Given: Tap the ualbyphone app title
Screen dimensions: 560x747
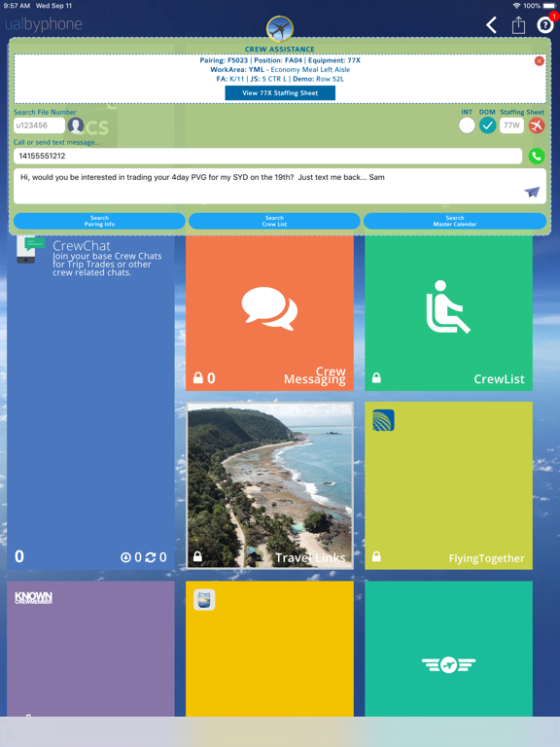Looking at the screenshot, I should 44,24.
